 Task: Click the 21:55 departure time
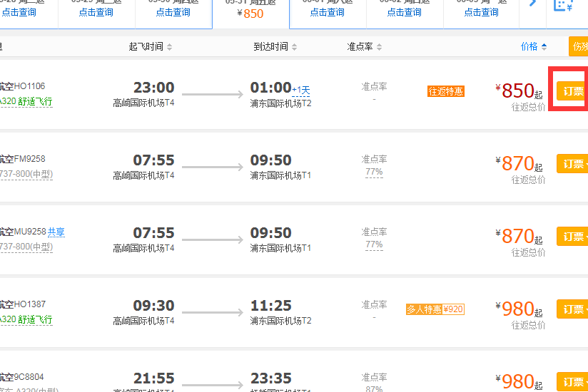[x=153, y=378]
